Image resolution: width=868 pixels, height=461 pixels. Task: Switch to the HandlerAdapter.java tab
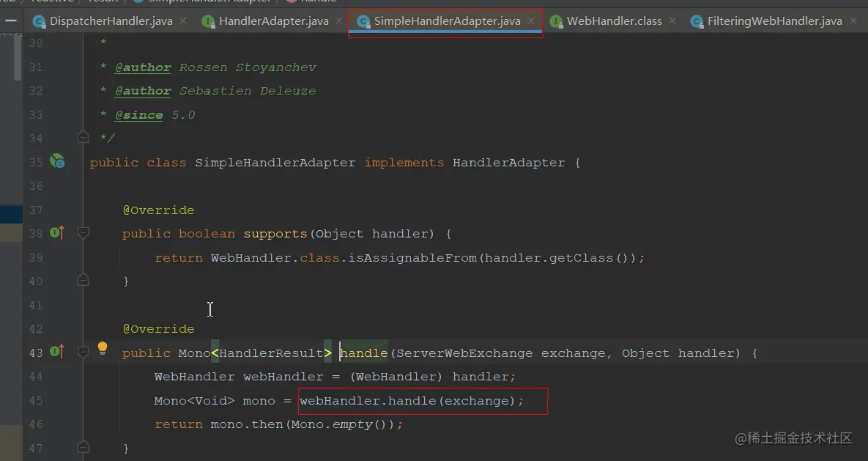[273, 21]
